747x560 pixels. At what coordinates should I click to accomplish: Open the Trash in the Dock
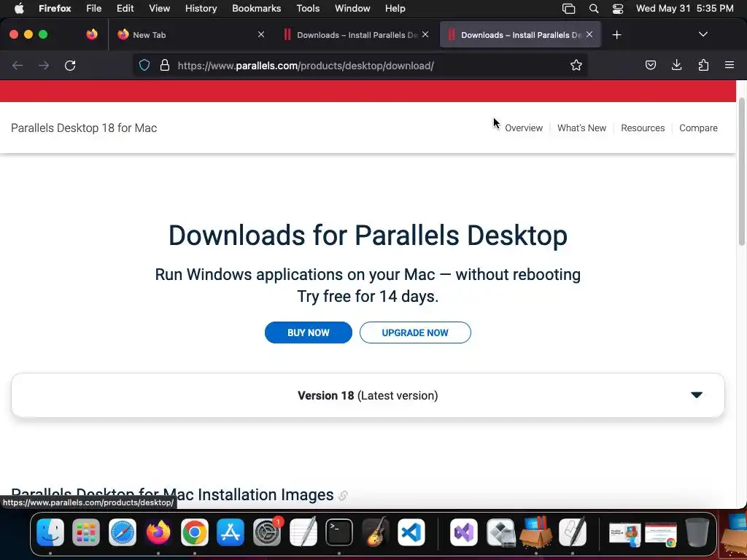[x=697, y=532]
